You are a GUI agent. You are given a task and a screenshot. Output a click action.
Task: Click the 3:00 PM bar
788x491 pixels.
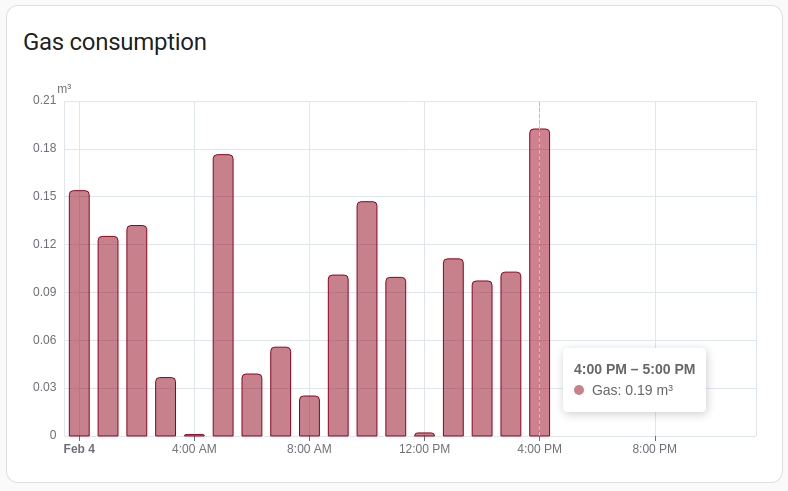pyautogui.click(x=511, y=354)
